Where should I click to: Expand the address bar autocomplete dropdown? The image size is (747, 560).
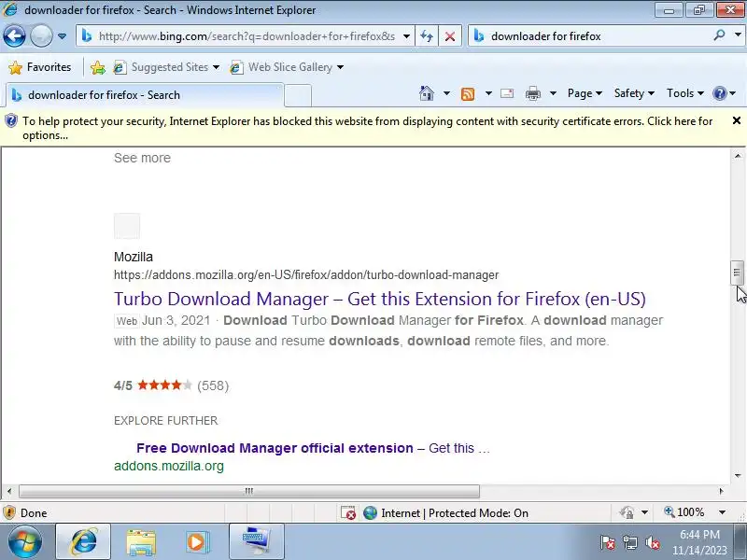coord(406,36)
